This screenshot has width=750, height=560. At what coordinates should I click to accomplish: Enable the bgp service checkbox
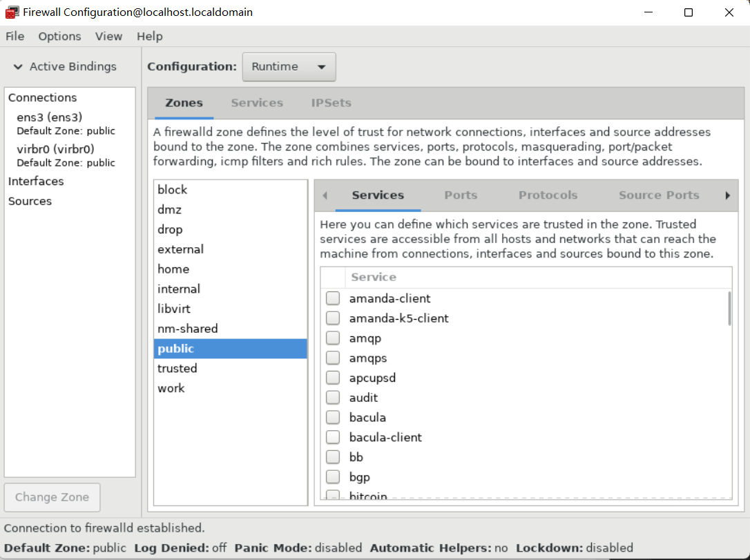pyautogui.click(x=333, y=476)
